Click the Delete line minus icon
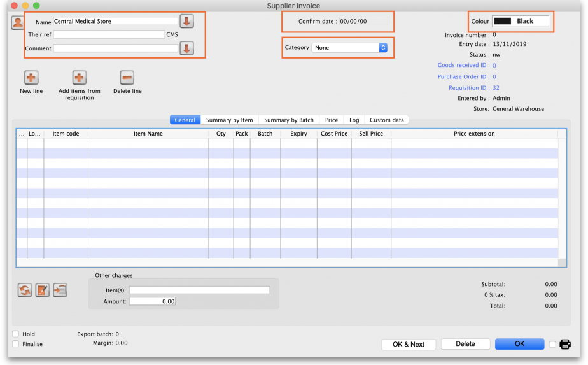588x365 pixels. tap(127, 78)
